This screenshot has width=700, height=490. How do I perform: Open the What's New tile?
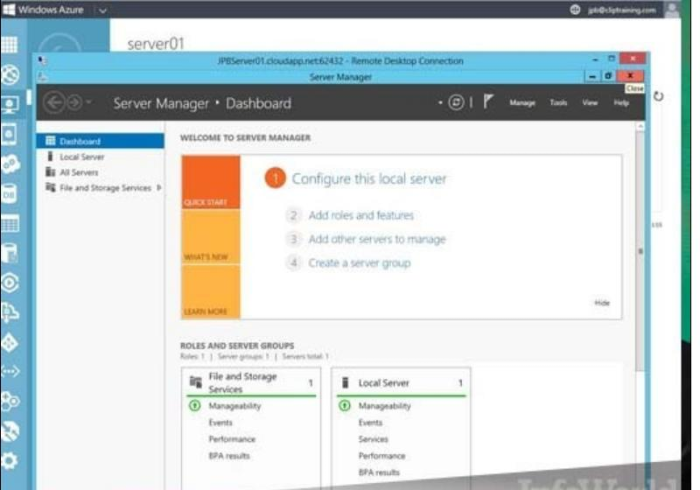pyautogui.click(x=211, y=237)
